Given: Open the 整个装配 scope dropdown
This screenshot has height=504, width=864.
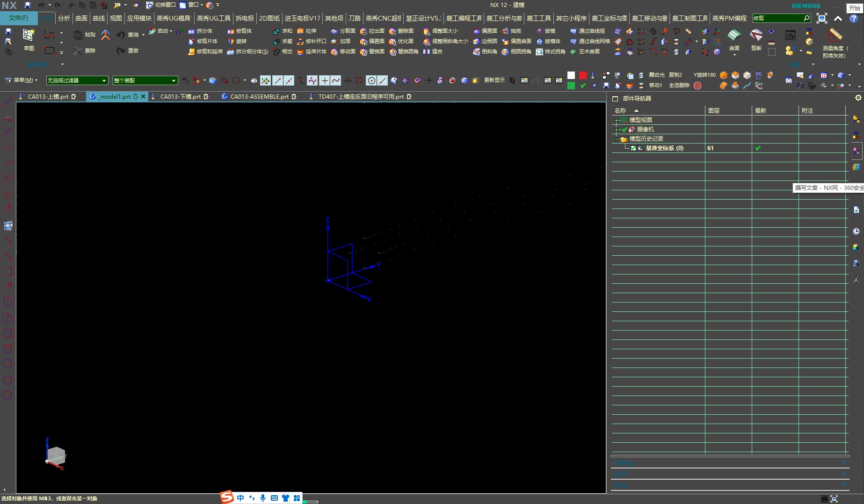Looking at the screenshot, I should pos(145,80).
